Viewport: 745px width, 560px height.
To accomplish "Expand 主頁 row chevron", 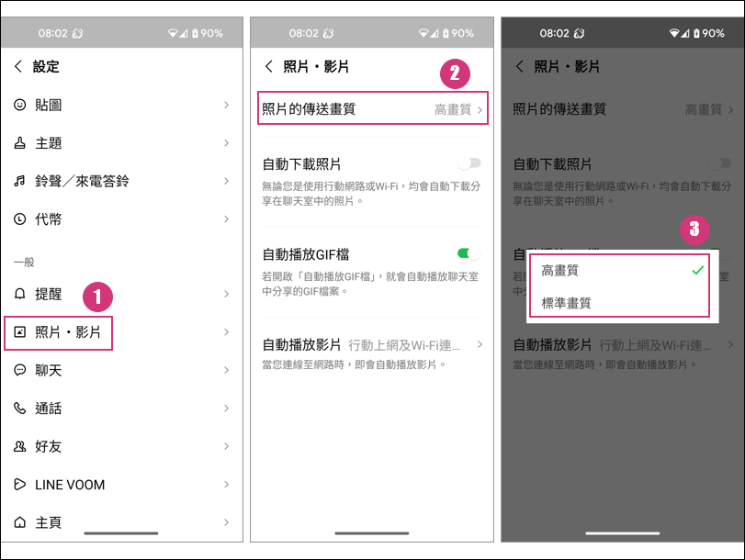I will 227,522.
